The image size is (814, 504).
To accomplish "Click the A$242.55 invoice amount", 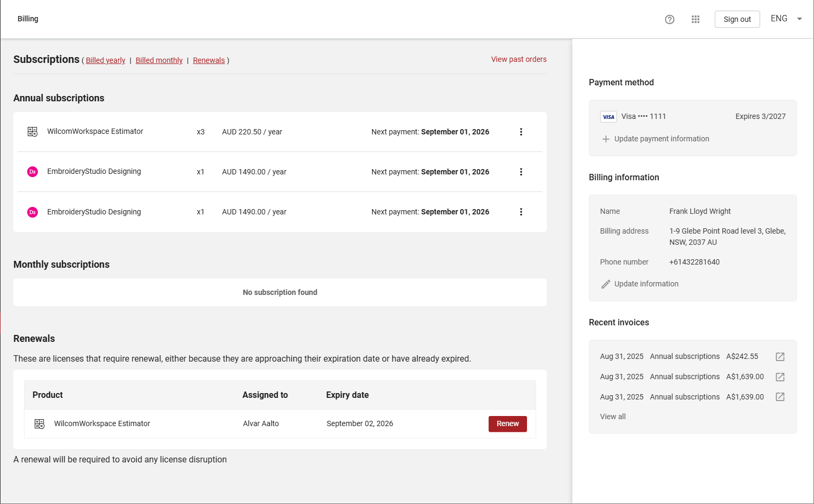I will pyautogui.click(x=742, y=356).
